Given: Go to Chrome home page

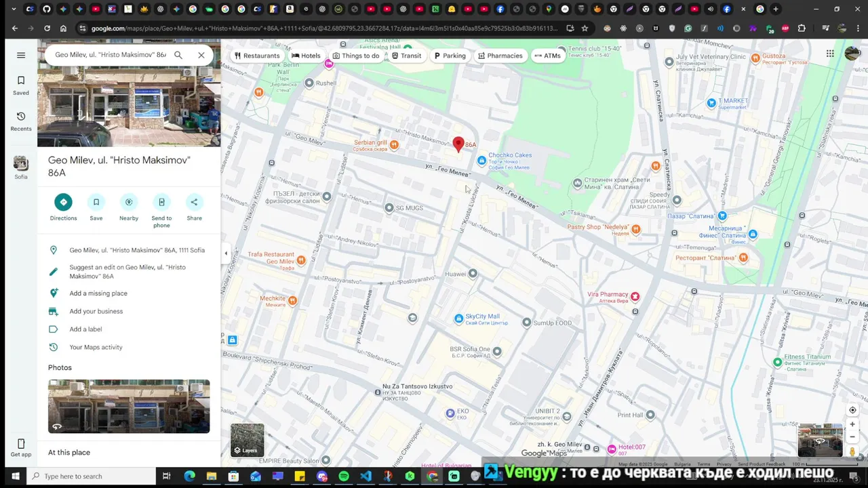Looking at the screenshot, I should coord(63,28).
